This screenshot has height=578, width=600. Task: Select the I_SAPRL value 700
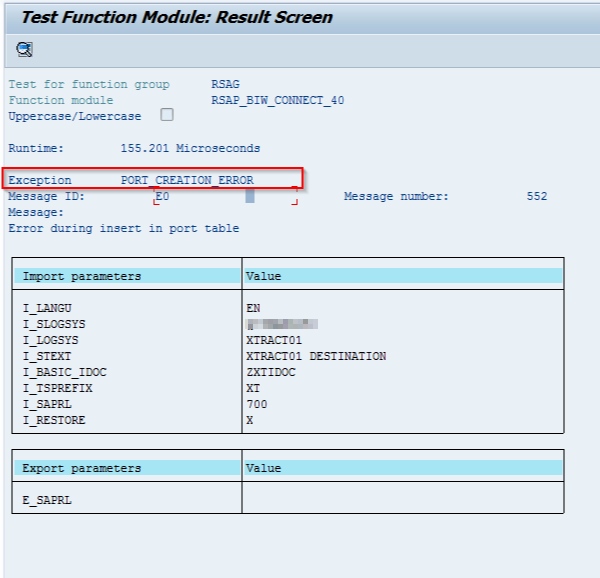pos(257,404)
